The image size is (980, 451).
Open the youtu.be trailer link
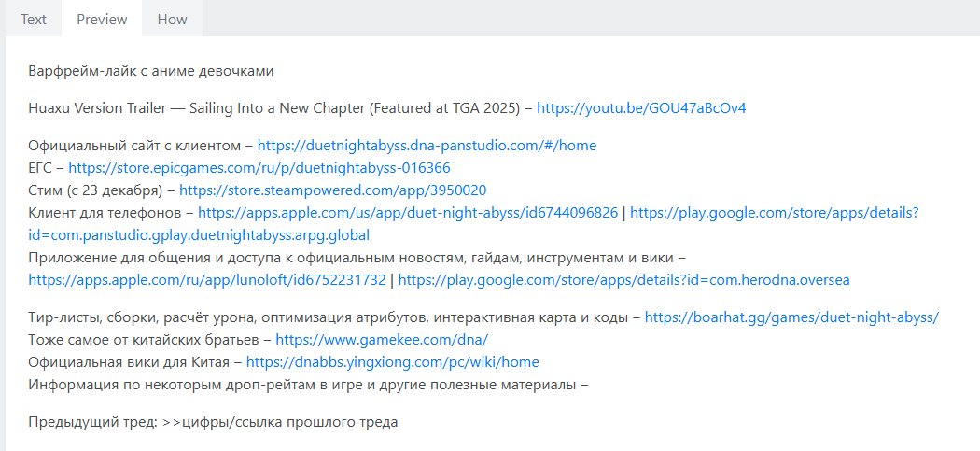(641, 108)
